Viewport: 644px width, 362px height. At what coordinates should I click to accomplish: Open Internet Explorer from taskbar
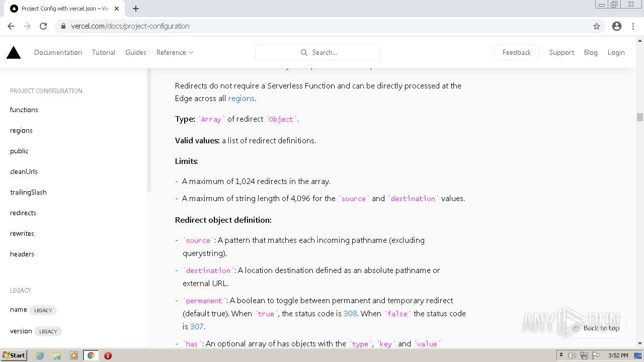(40, 355)
